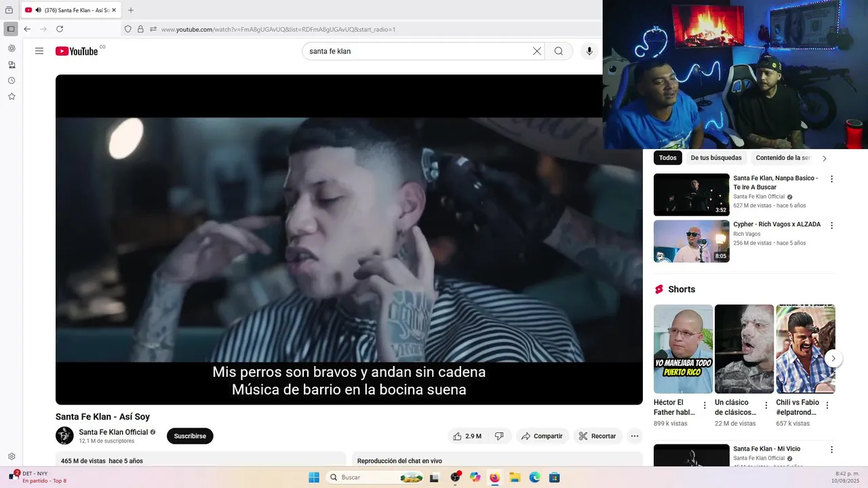Screen dimensions: 868x488
Task: Open Microsoft Store from the taskbar
Action: point(554,477)
